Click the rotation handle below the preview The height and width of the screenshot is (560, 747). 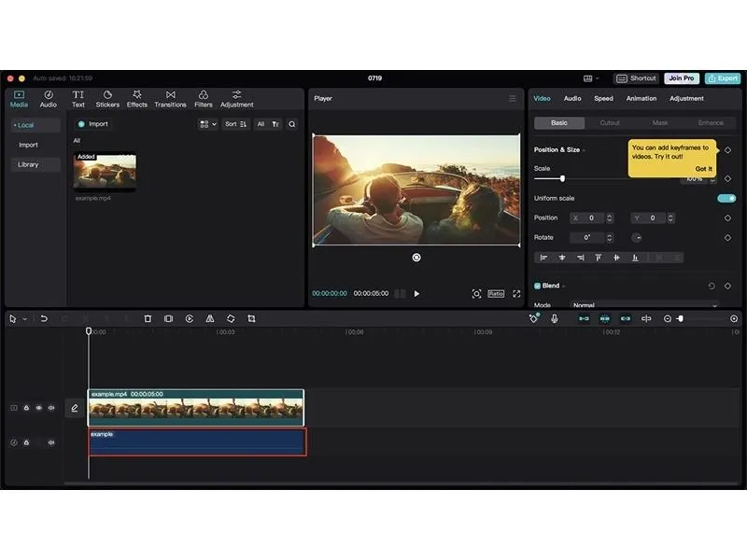pyautogui.click(x=416, y=258)
